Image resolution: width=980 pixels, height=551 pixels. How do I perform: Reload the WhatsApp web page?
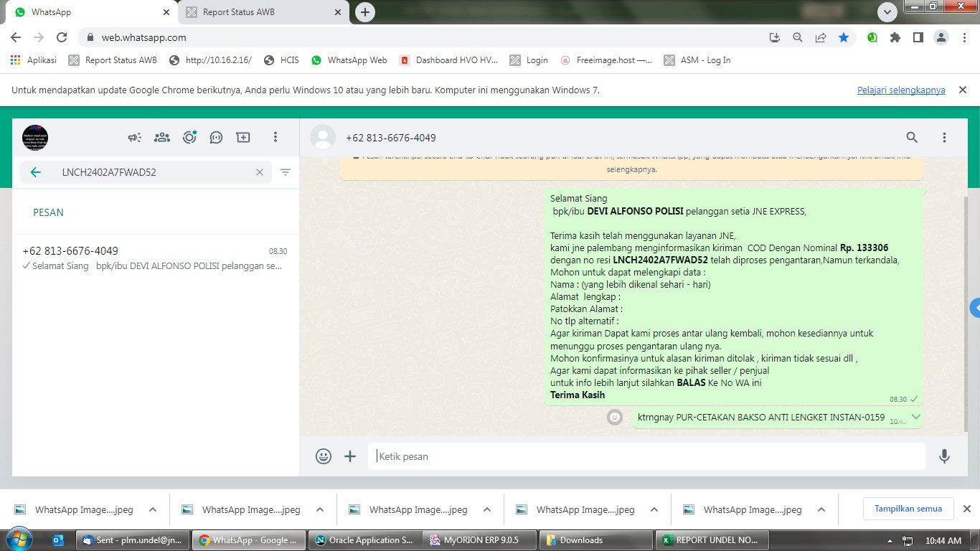pos(62,37)
